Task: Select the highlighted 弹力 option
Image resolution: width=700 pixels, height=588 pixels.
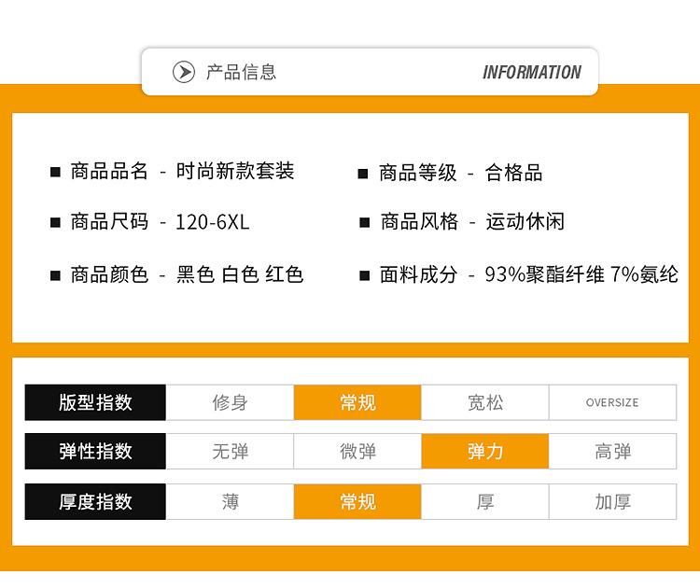Action: tap(485, 452)
